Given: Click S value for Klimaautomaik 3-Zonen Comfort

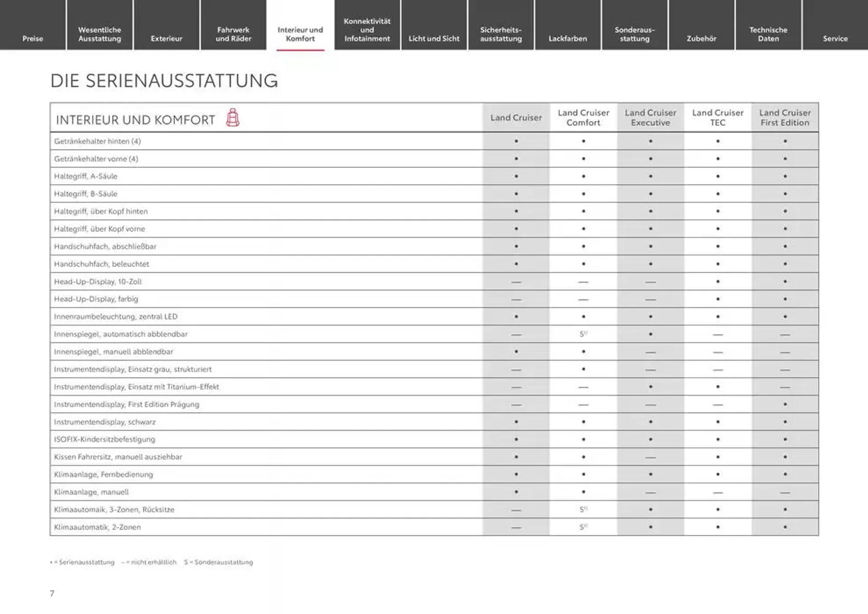Looking at the screenshot, I should 583,510.
